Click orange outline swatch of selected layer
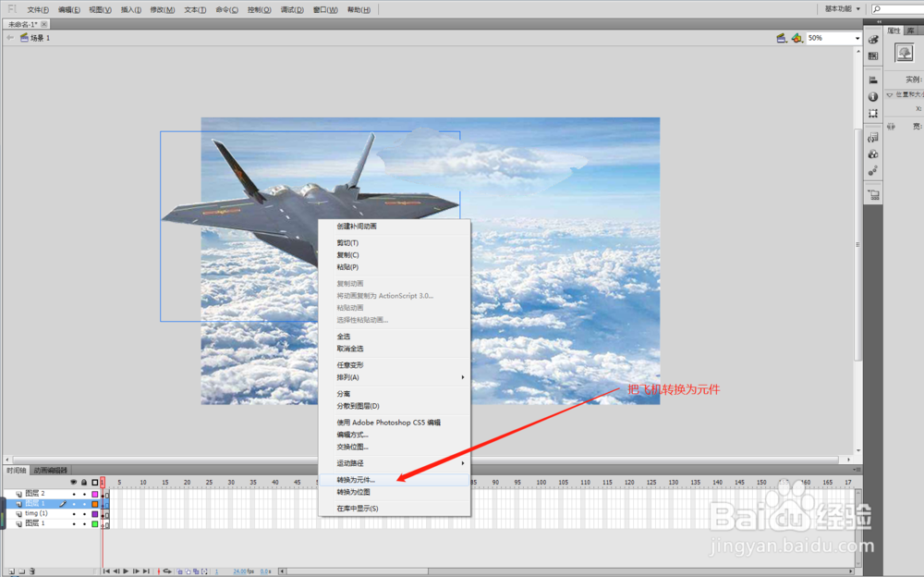Screen dimensions: 924x577 pyautogui.click(x=95, y=504)
